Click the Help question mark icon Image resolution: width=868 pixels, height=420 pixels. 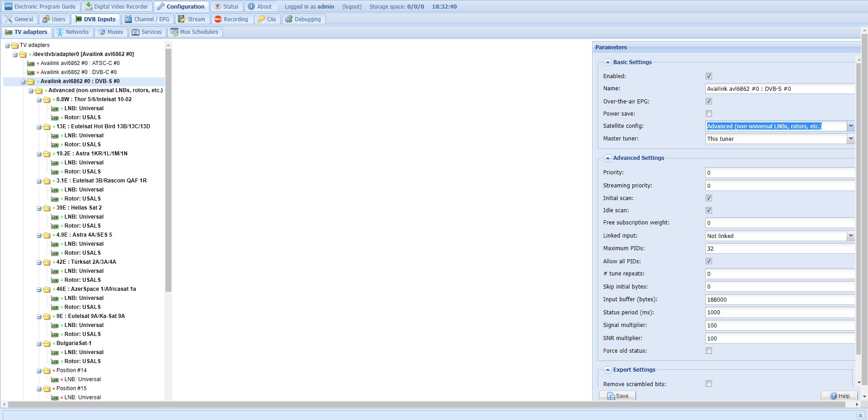pos(834,396)
